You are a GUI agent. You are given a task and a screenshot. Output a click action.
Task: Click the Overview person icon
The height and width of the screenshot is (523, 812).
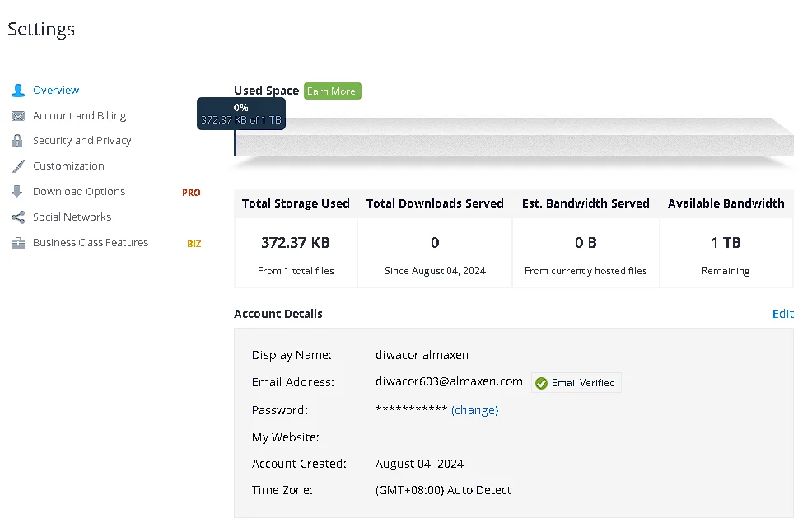18,91
